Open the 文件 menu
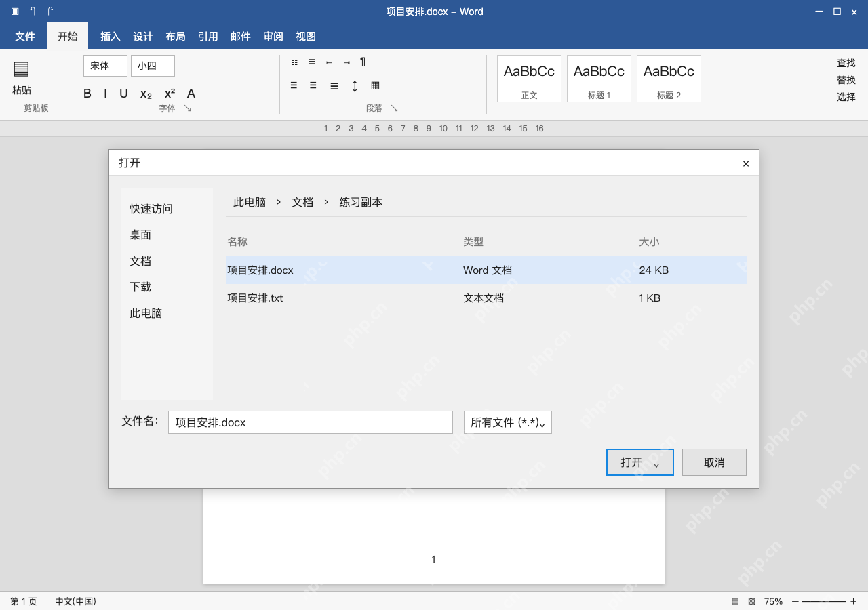868x610 pixels. tap(25, 36)
